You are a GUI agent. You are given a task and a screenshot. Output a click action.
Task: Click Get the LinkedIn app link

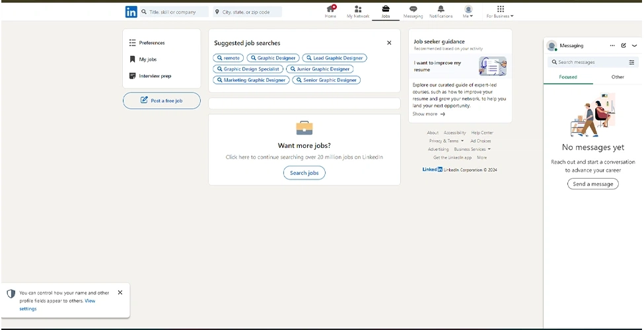pos(452,158)
